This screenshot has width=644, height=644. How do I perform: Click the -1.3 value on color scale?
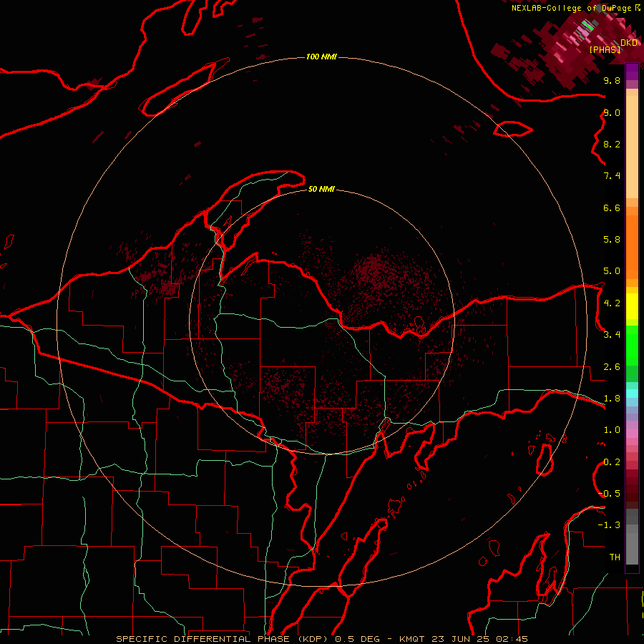pyautogui.click(x=609, y=525)
